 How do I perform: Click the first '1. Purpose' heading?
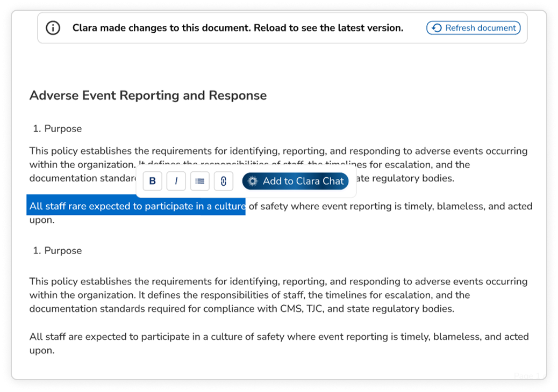point(58,129)
